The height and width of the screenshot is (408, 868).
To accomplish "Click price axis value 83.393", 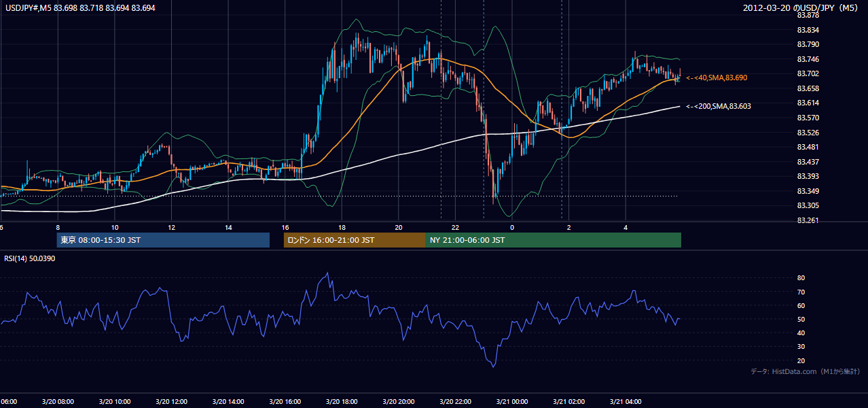I will [x=808, y=176].
